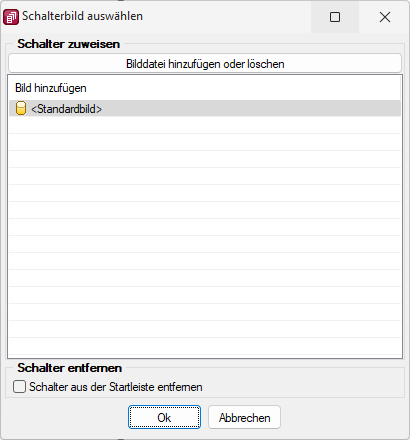Confirm with the Ok button
The width and height of the screenshot is (410, 440).
pyautogui.click(x=164, y=417)
